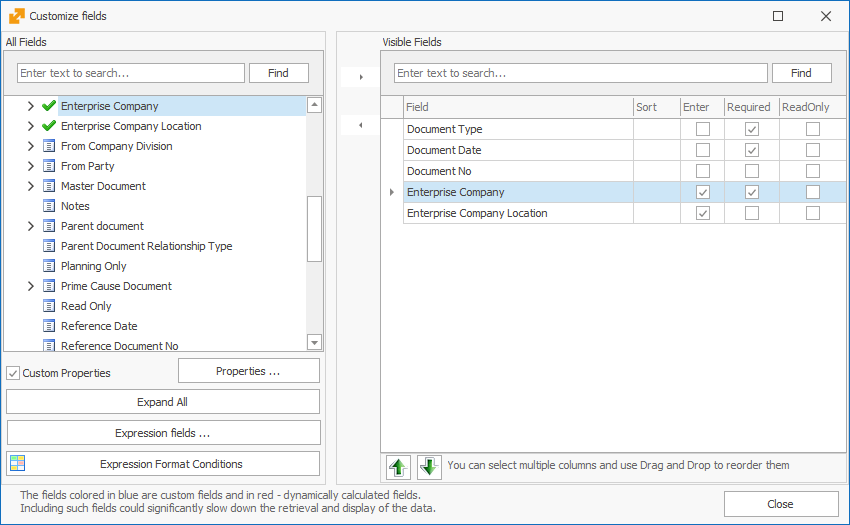The width and height of the screenshot is (850, 525).
Task: Add field to Visible Fields with right arrow
Action: (x=360, y=77)
